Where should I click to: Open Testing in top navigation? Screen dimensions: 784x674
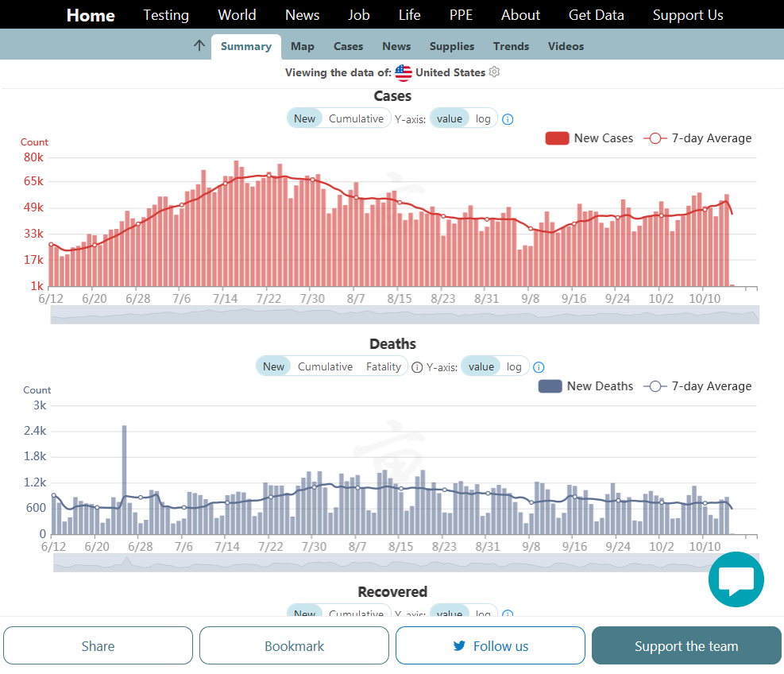tap(166, 15)
